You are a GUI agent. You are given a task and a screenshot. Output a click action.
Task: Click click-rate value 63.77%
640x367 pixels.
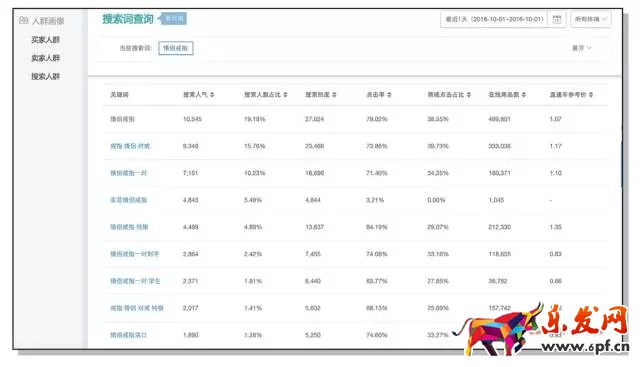pyautogui.click(x=377, y=281)
